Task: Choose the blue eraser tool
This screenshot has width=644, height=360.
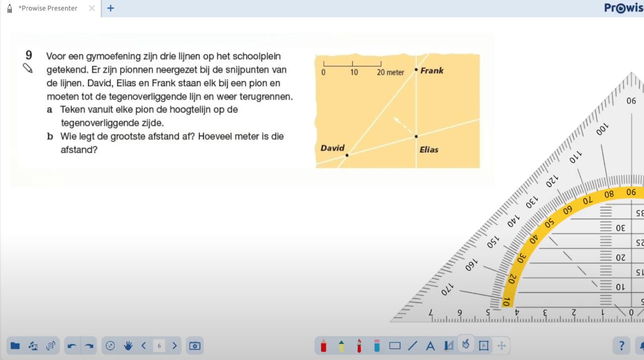Action: 377,345
